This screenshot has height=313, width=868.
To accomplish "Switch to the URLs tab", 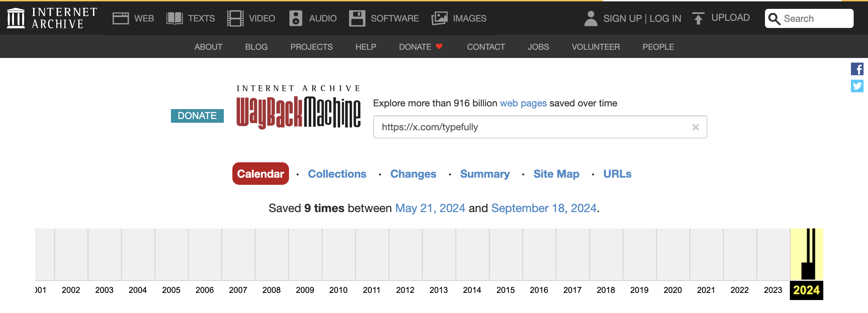I will 617,174.
